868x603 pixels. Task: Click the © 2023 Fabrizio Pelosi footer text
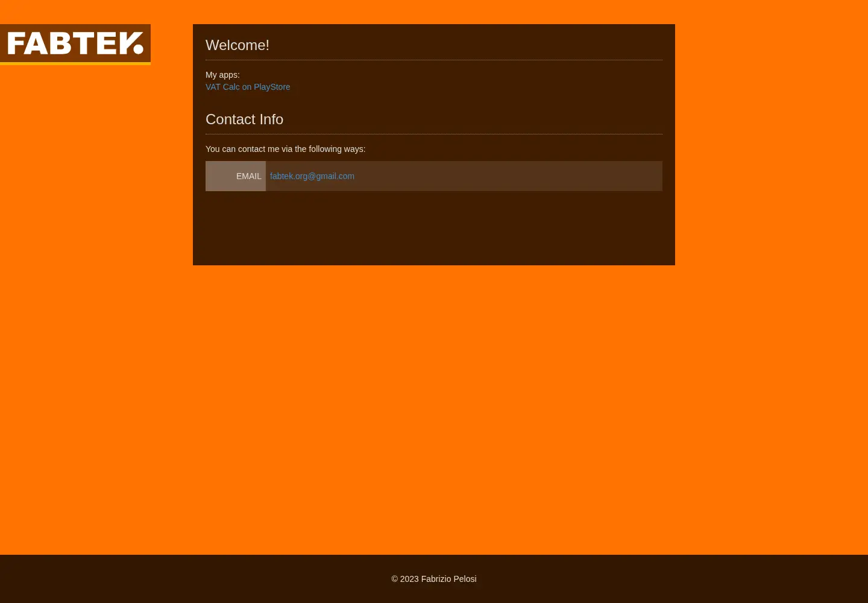click(434, 579)
